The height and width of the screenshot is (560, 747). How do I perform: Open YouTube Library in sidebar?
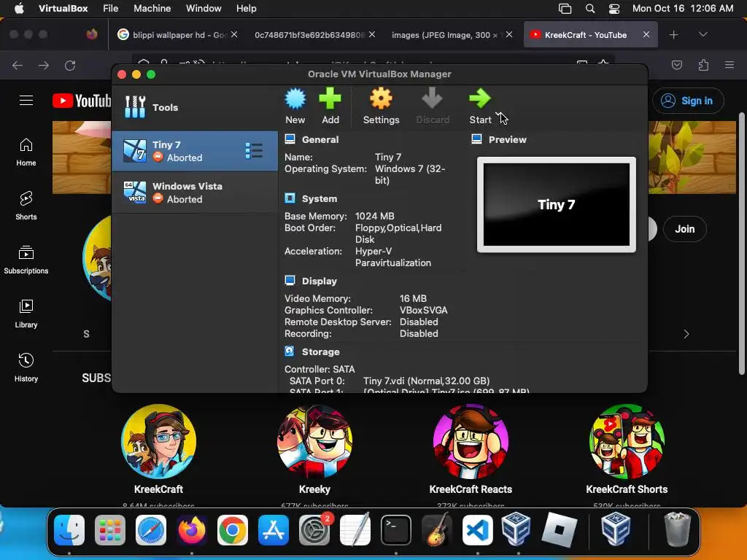tap(26, 314)
